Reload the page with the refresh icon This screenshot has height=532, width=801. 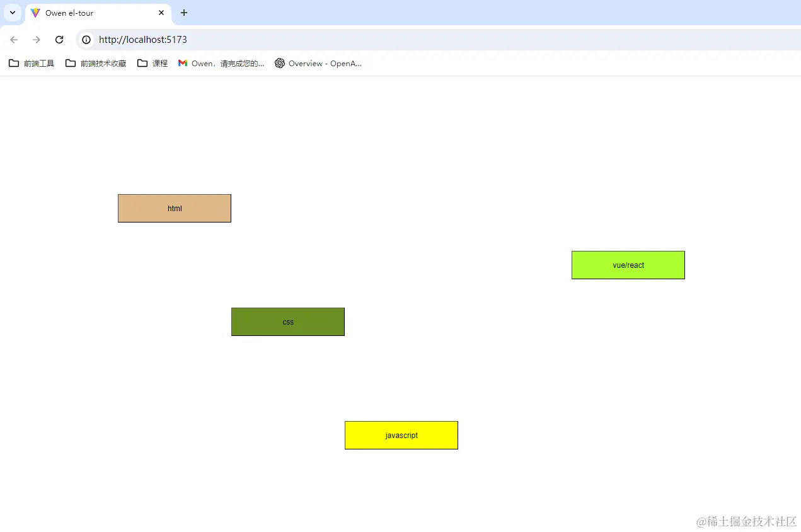[59, 40]
